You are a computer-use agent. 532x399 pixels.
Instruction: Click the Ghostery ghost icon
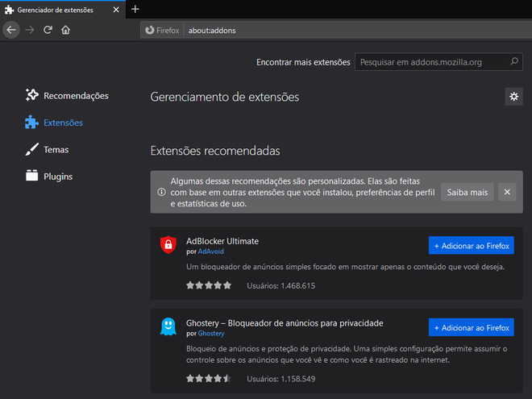(168, 326)
